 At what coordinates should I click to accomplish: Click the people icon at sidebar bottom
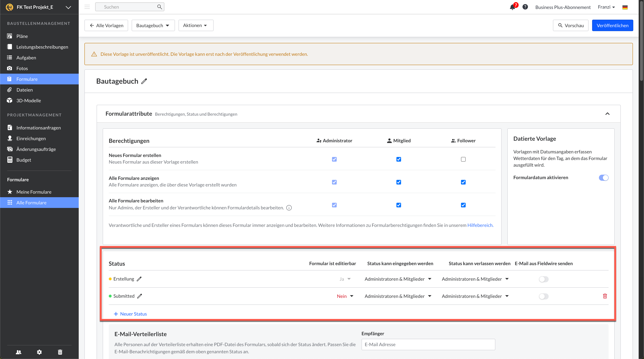(x=18, y=352)
